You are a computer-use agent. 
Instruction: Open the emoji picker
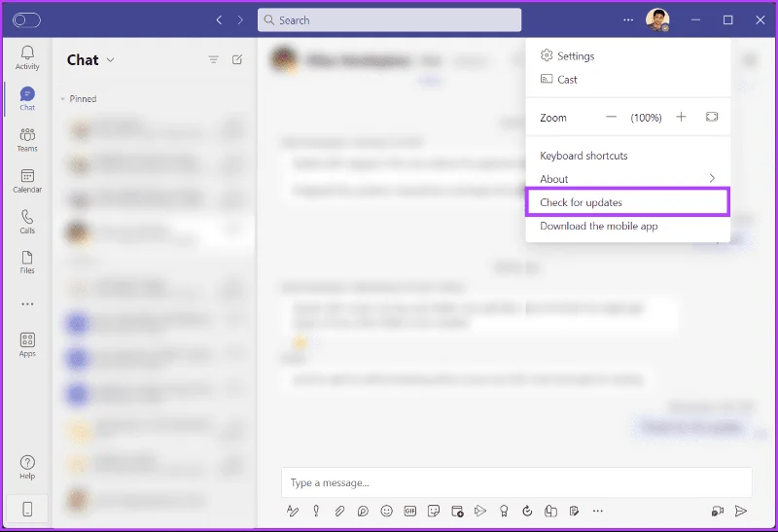[386, 511]
